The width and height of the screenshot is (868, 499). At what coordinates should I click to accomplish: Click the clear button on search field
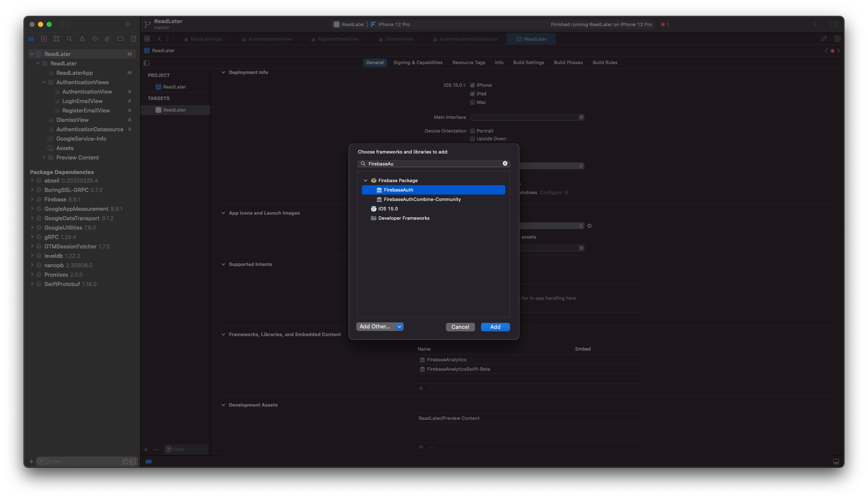505,163
